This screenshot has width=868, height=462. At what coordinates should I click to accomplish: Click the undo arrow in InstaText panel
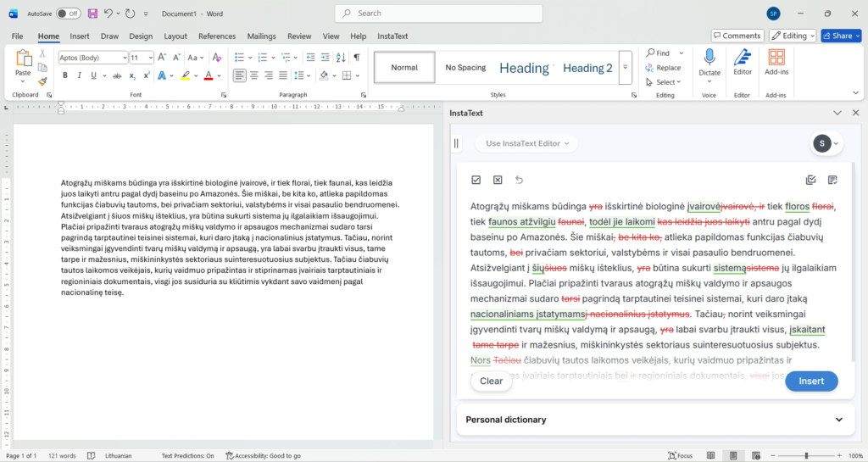[519, 180]
